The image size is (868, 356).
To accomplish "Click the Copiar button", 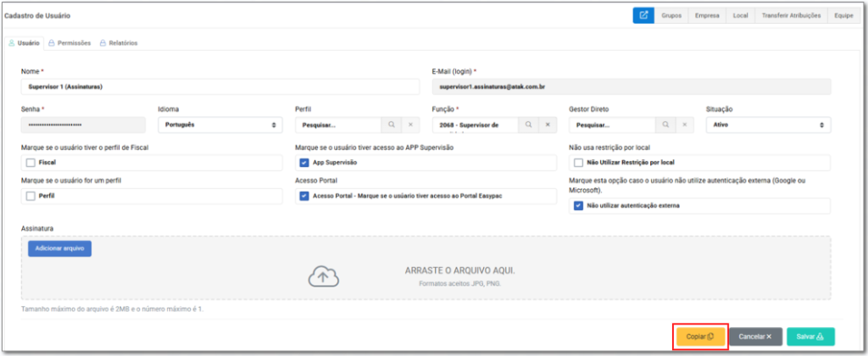I will (x=700, y=337).
